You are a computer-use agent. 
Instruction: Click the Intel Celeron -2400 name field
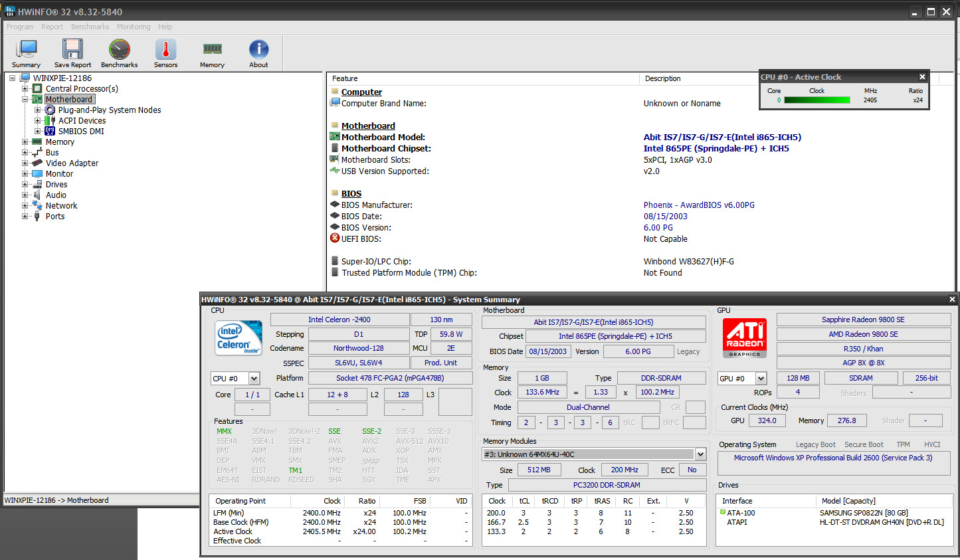pyautogui.click(x=339, y=320)
